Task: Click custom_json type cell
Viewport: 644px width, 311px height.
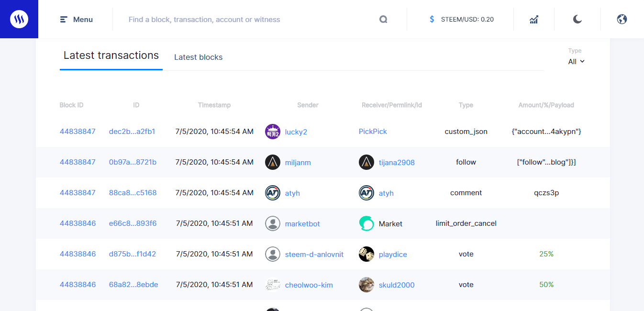Action: (466, 132)
